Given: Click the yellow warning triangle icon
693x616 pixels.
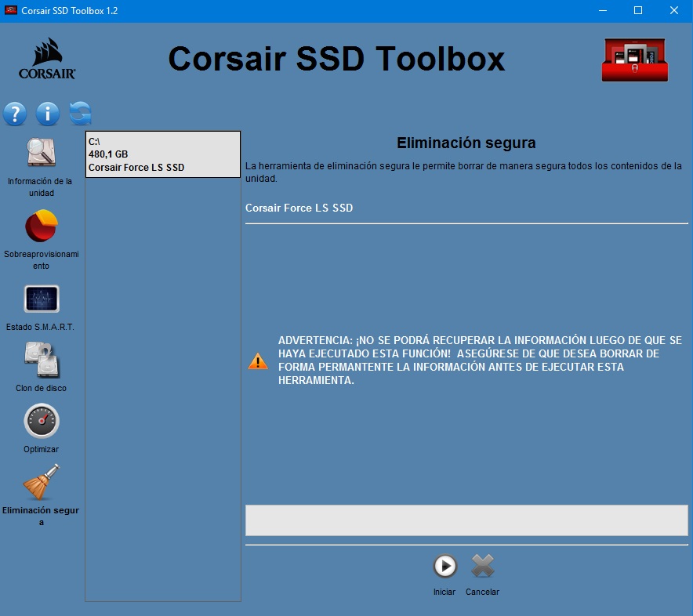Looking at the screenshot, I should pos(258,361).
